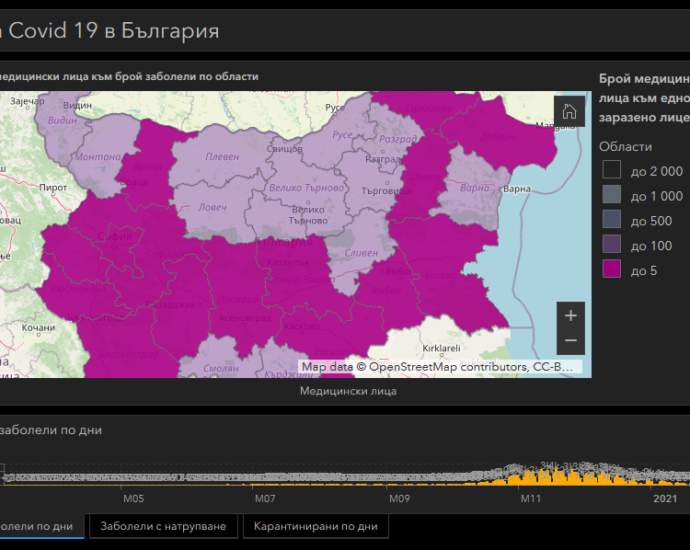Click the M11 timeline axis label

(531, 498)
